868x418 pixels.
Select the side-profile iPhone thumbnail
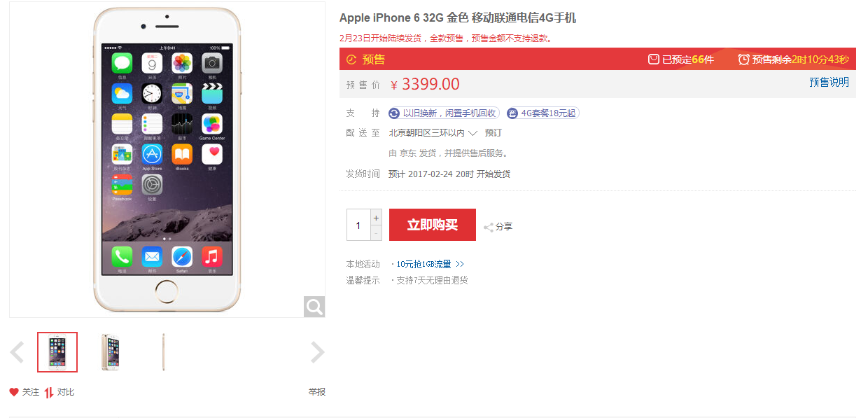[x=164, y=352]
